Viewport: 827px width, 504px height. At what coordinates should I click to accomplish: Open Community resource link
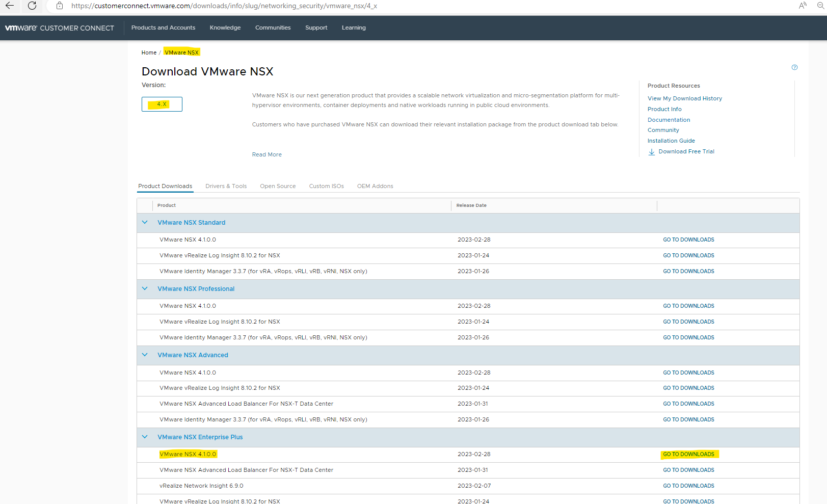663,130
